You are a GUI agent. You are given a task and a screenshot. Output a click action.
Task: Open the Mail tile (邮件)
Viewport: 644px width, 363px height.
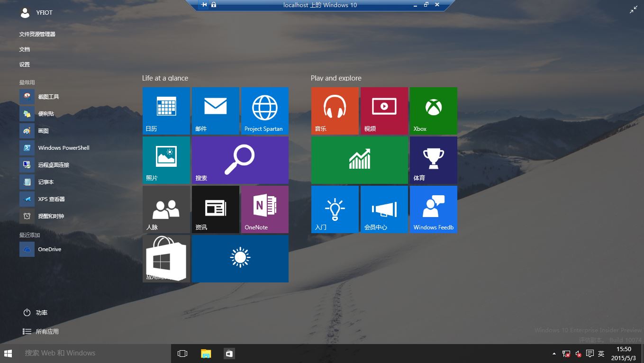[215, 110]
